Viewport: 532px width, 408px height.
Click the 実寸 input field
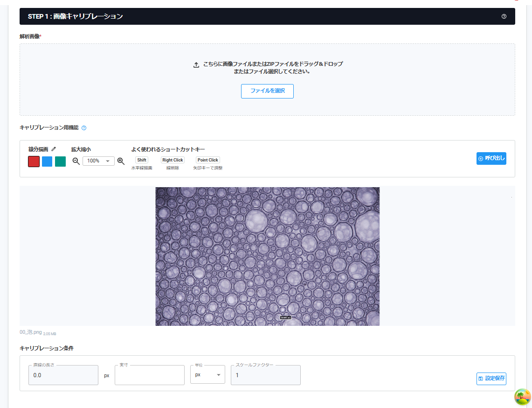tap(149, 375)
